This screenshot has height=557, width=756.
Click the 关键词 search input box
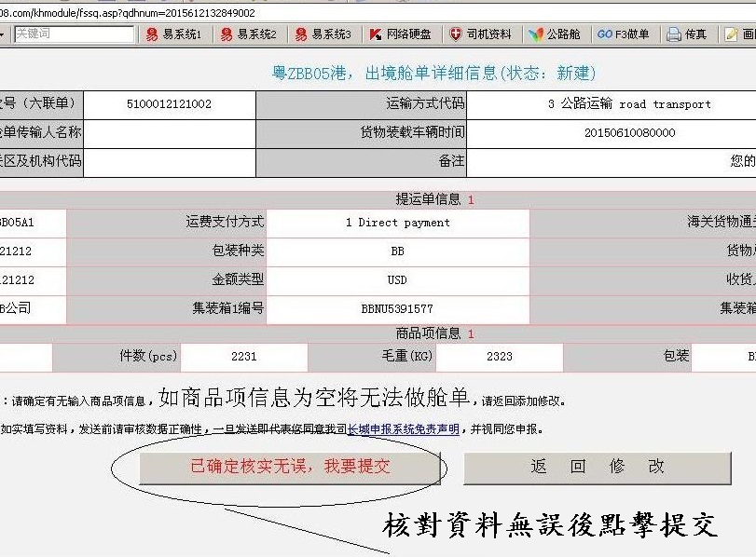coord(74,34)
